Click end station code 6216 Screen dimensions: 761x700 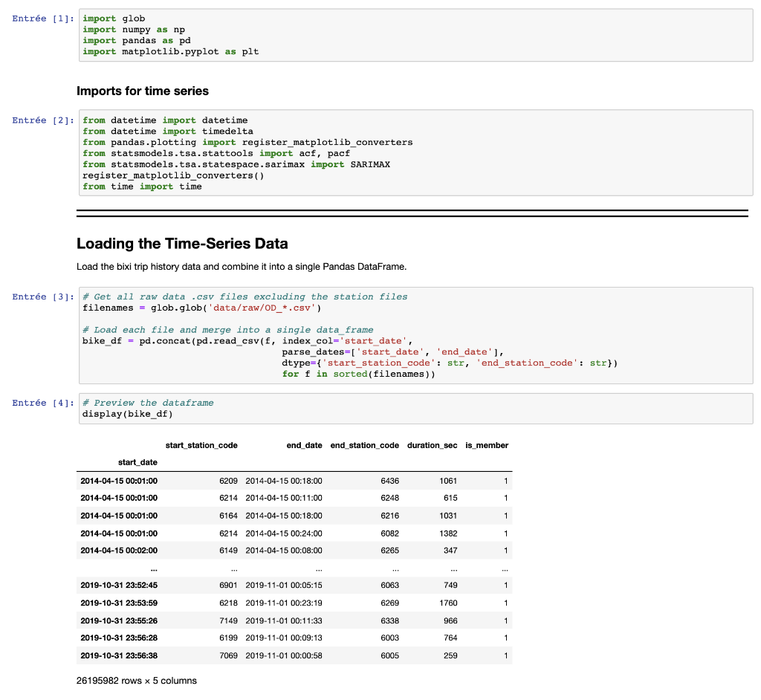point(389,516)
